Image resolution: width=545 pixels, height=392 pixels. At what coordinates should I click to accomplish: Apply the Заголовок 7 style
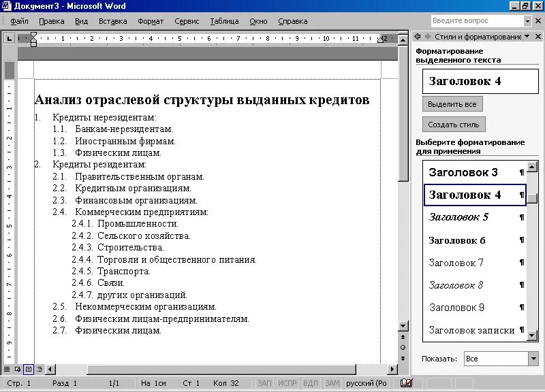point(475,263)
